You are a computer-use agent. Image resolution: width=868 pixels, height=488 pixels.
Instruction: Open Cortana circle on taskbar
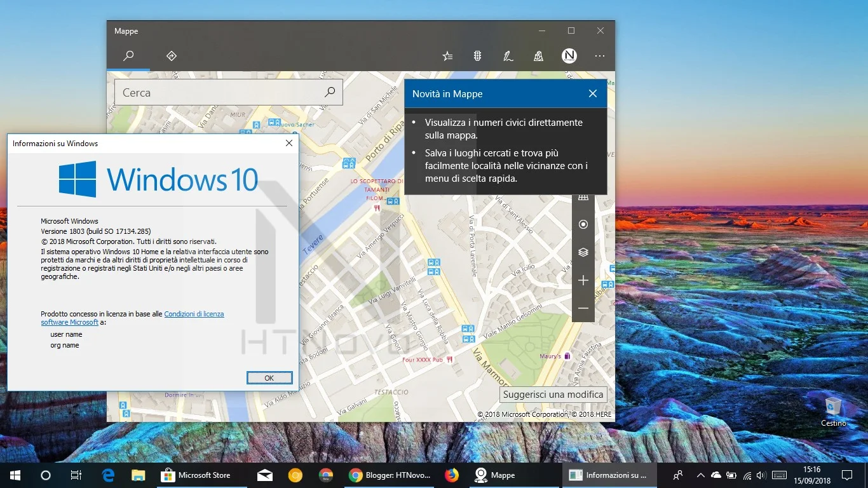(46, 475)
